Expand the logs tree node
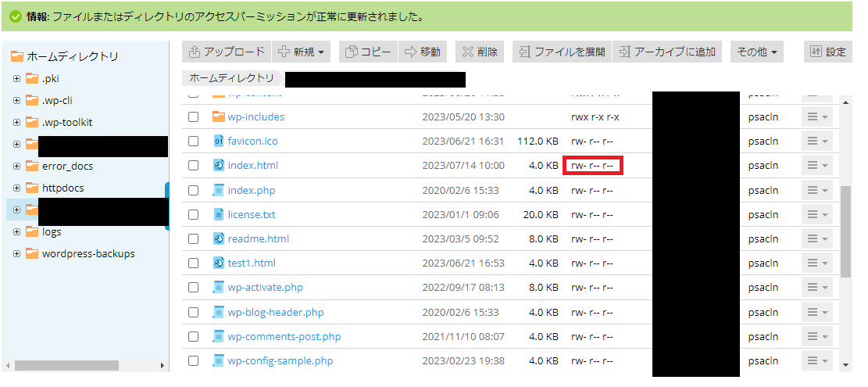 point(16,232)
